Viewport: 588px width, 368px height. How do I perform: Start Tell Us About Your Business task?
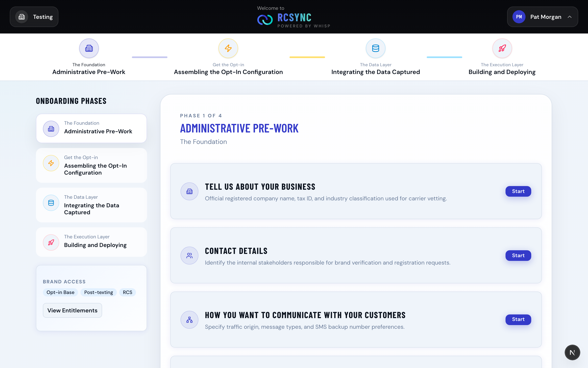click(518, 191)
